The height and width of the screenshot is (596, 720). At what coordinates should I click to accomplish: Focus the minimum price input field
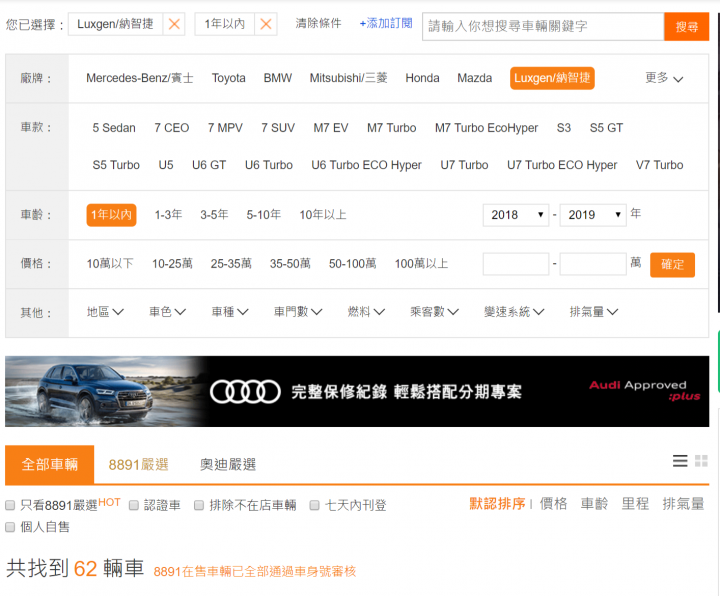pos(516,264)
